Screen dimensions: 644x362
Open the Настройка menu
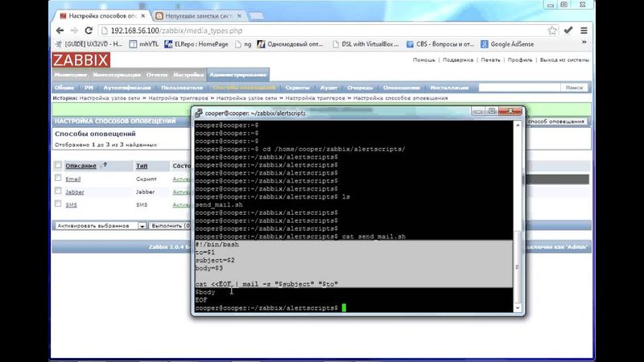[x=188, y=75]
